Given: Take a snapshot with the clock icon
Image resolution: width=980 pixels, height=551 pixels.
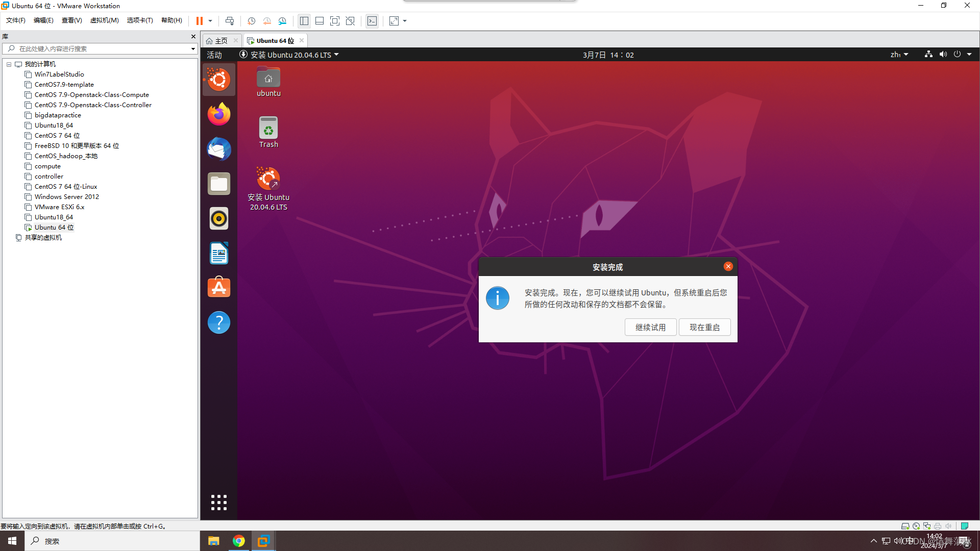Looking at the screenshot, I should pyautogui.click(x=251, y=21).
